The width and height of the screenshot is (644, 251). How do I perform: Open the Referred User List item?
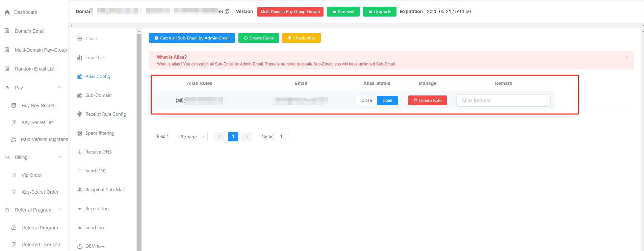[x=41, y=245]
